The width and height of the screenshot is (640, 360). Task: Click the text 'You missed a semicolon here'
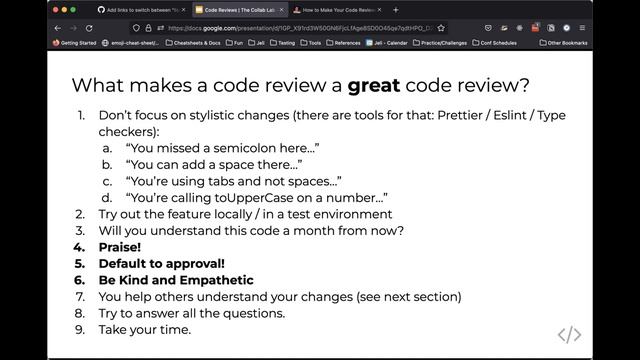click(x=222, y=148)
